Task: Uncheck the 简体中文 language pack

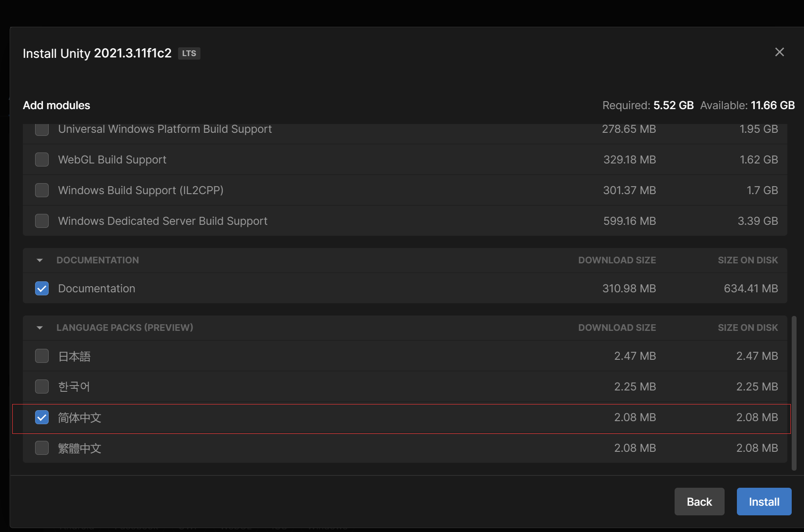Action: [42, 417]
